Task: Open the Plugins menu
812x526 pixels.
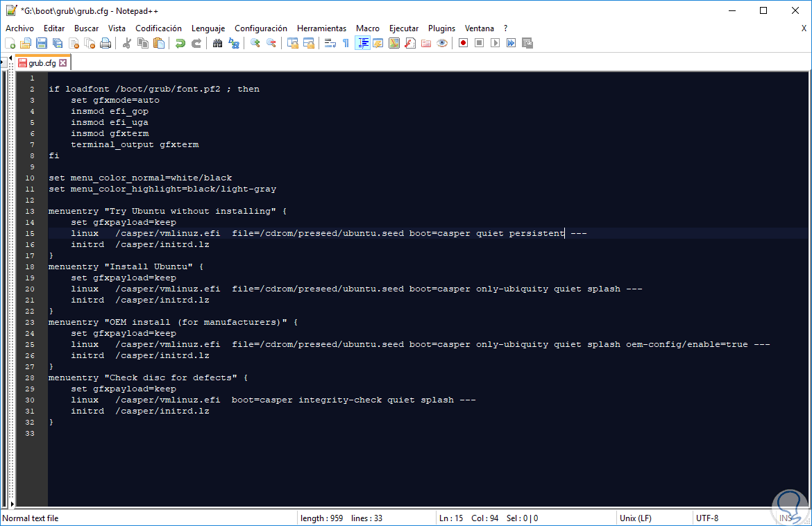Action: (x=441, y=28)
